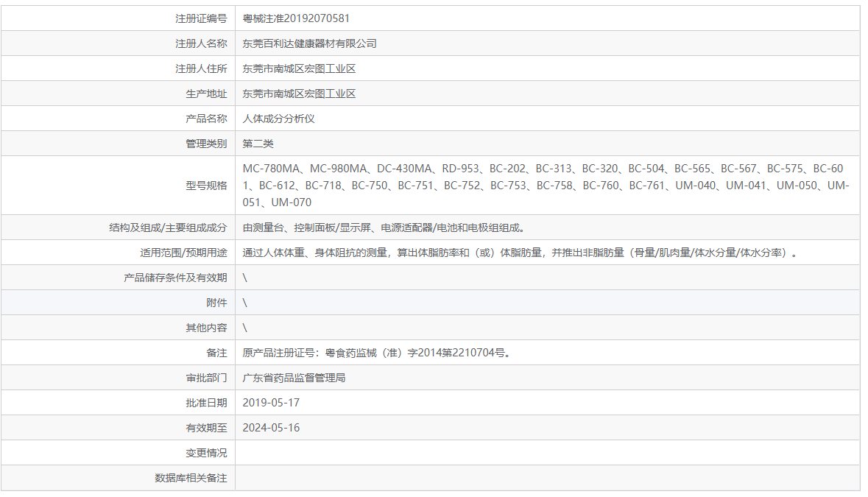This screenshot has width=868, height=497.
Task: Click the 产品名称 row label
Action: point(206,119)
